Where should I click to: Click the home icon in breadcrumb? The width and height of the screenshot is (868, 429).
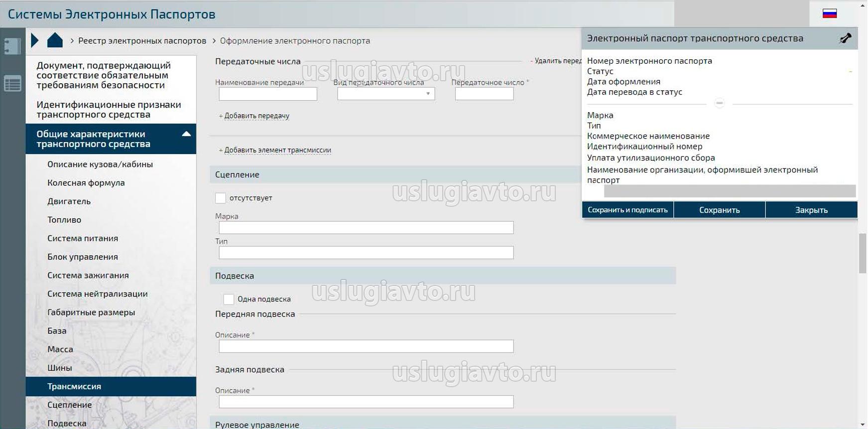[55, 40]
